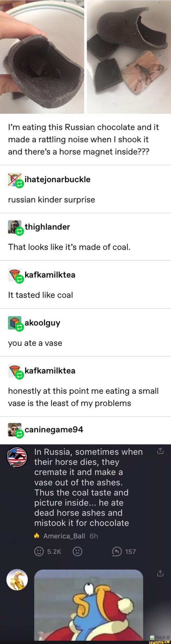Tap the banana duck avatar
Screen dimensions: 171x644
coord(17,580)
